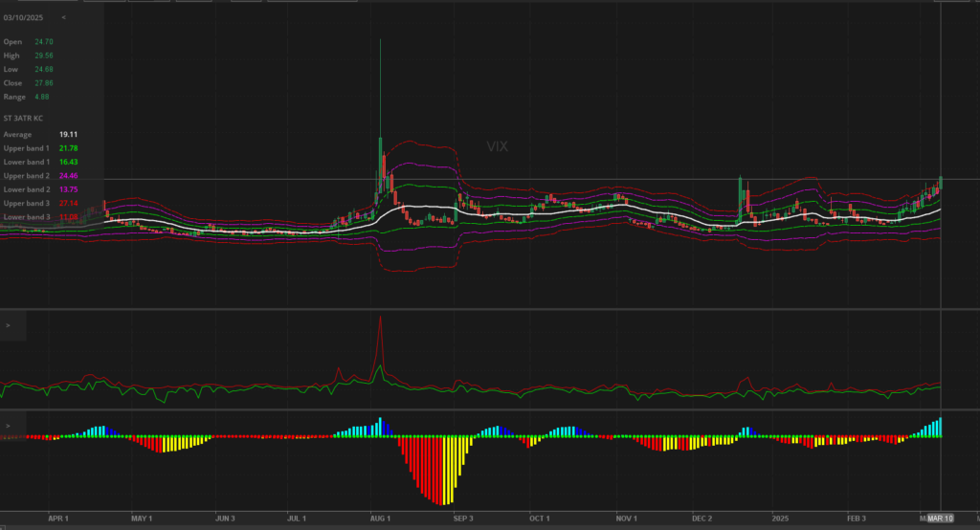Click the highlighted MAR 10 date marker

pyautogui.click(x=941, y=519)
